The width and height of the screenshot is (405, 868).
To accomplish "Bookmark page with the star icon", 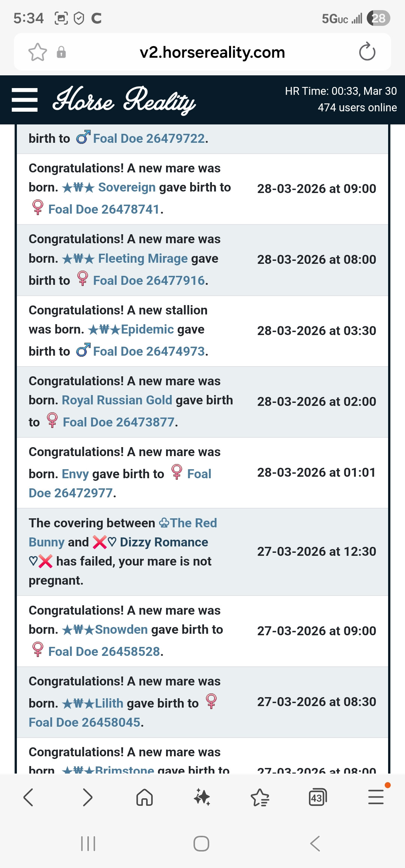I will 37,52.
